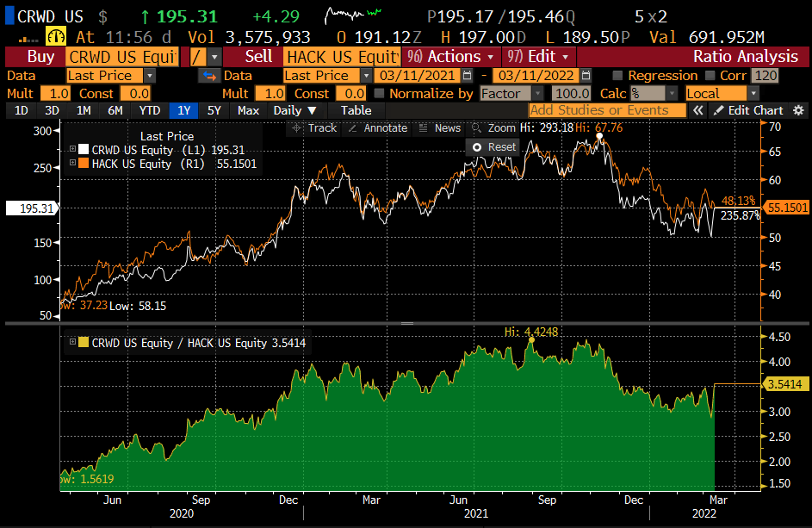Select the Annotate pencil tool

(x=377, y=128)
